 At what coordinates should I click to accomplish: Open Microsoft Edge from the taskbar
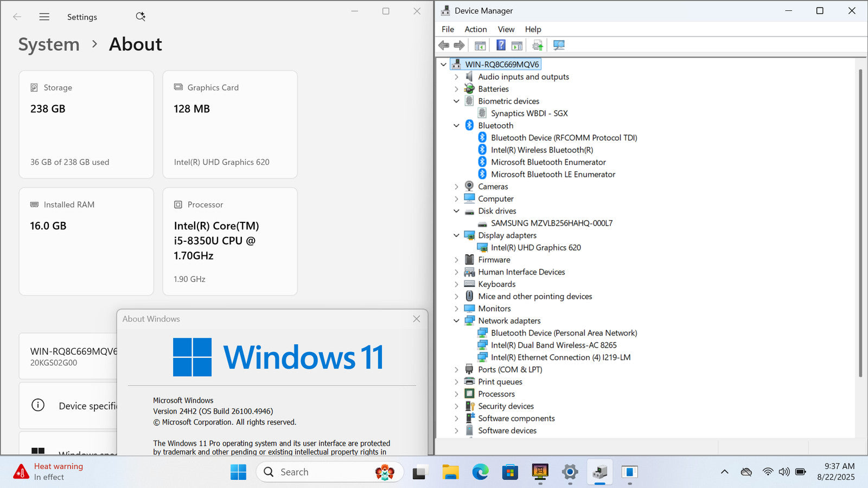(x=480, y=472)
